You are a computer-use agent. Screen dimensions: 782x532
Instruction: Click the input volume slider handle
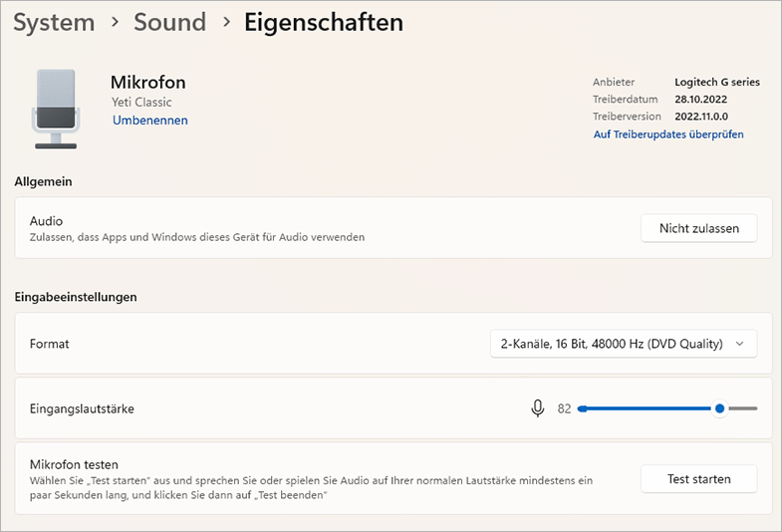(x=719, y=408)
